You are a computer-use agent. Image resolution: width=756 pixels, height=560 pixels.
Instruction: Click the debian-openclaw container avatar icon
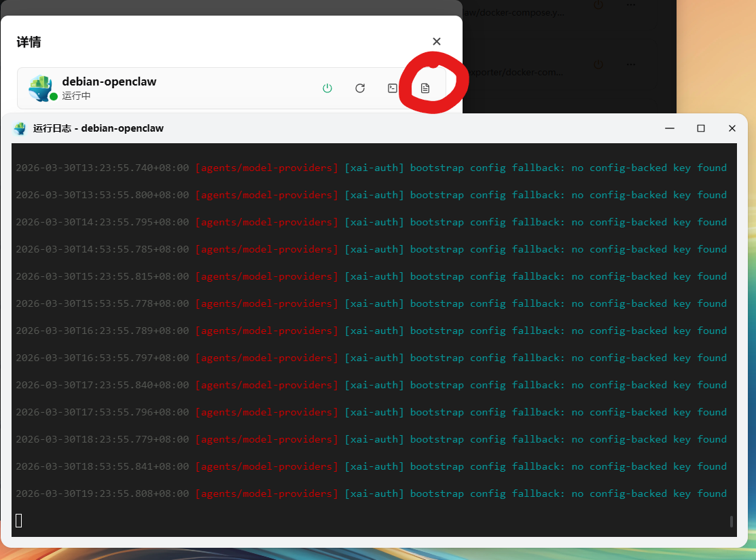(41, 88)
